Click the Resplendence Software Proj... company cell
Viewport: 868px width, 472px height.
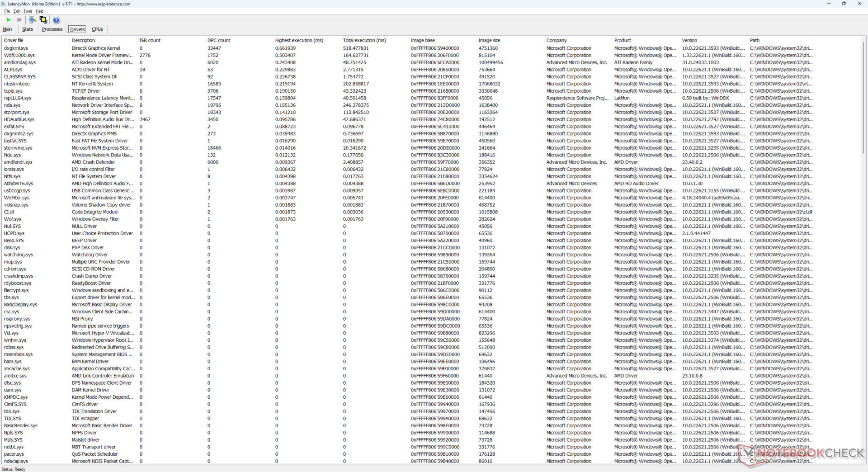(577, 98)
